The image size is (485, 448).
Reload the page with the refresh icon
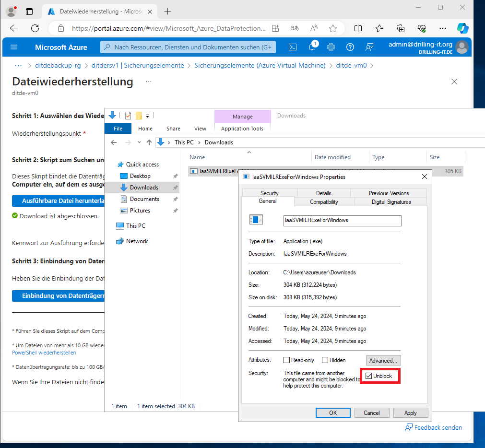point(35,28)
